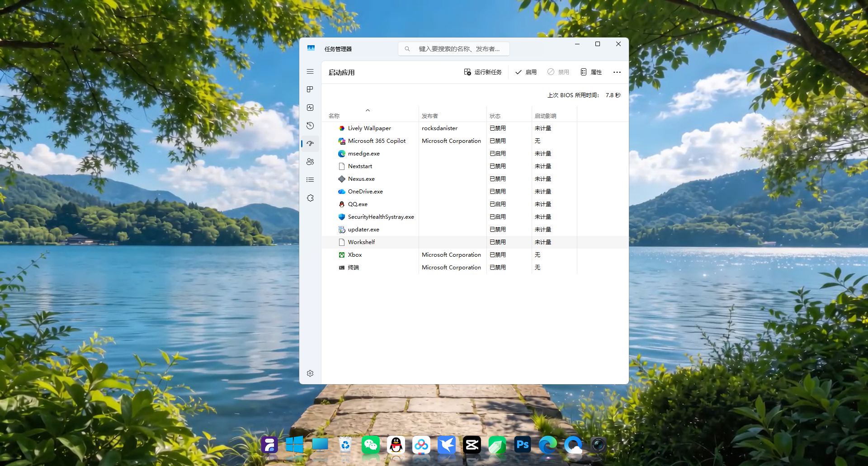The width and height of the screenshot is (868, 466).
Task: Click 运行新任务 to run a new task
Action: 483,72
